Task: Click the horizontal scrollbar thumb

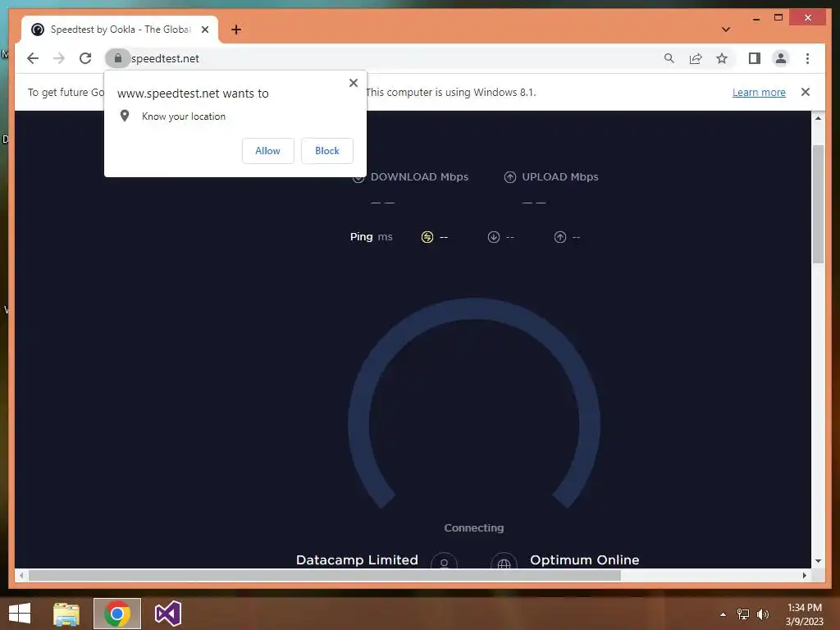Action: click(325, 575)
